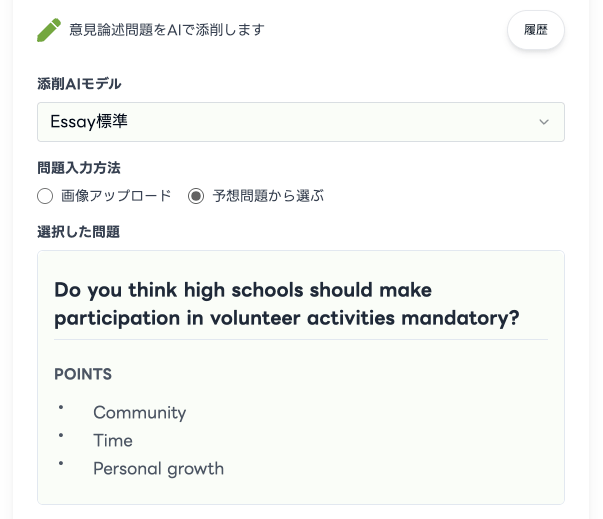Click the POINTS heading
This screenshot has width=603, height=519.
point(83,374)
